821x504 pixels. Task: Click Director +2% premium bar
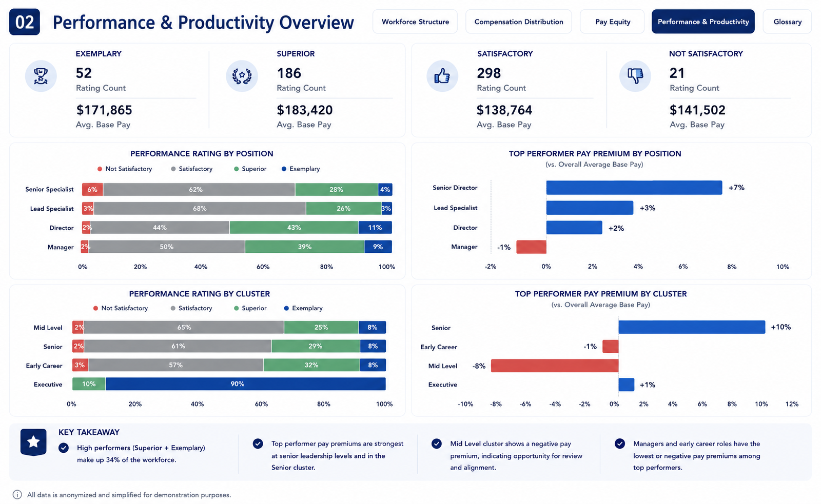coord(574,228)
